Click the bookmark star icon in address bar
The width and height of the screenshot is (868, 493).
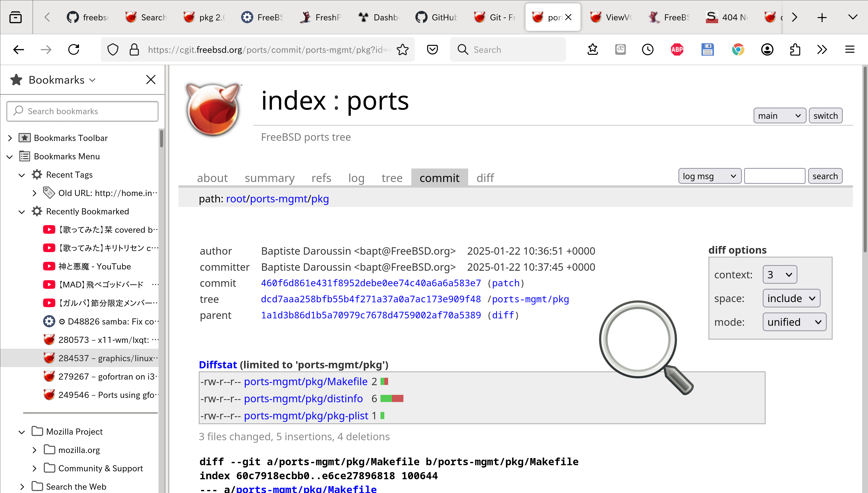click(402, 49)
